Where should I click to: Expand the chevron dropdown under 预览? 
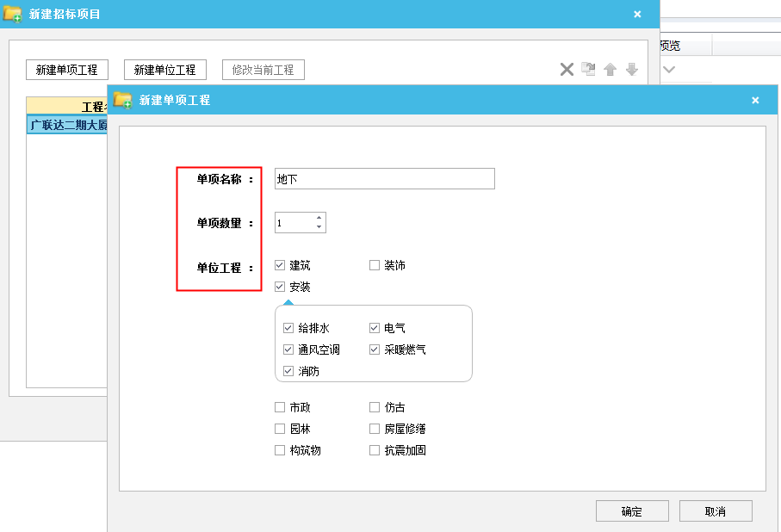[669, 69]
